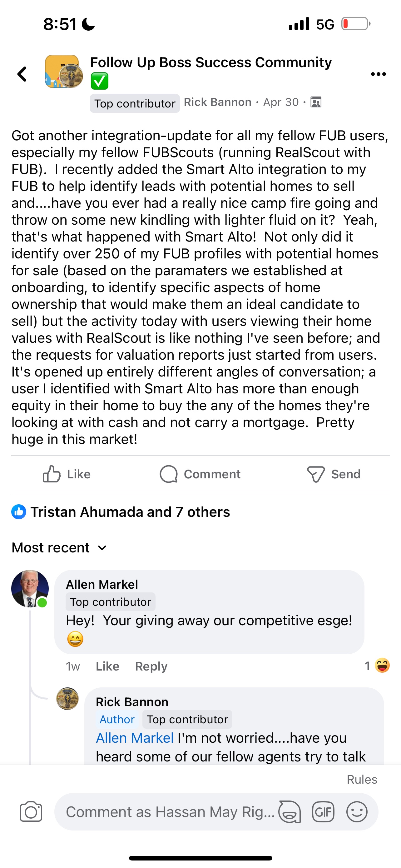Tap the Send icon on the post
This screenshot has height=868, width=401.
(x=316, y=474)
